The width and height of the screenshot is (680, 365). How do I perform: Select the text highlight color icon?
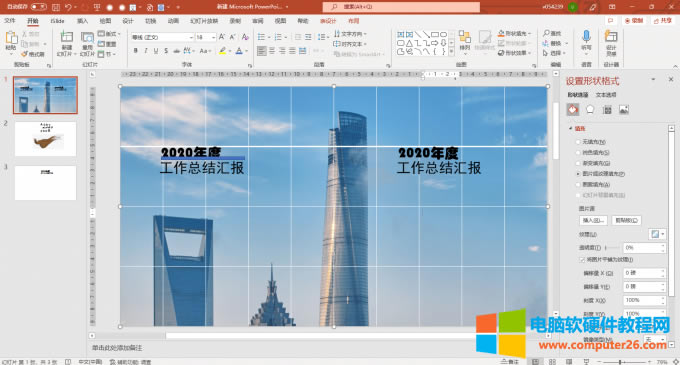pyautogui.click(x=222, y=51)
